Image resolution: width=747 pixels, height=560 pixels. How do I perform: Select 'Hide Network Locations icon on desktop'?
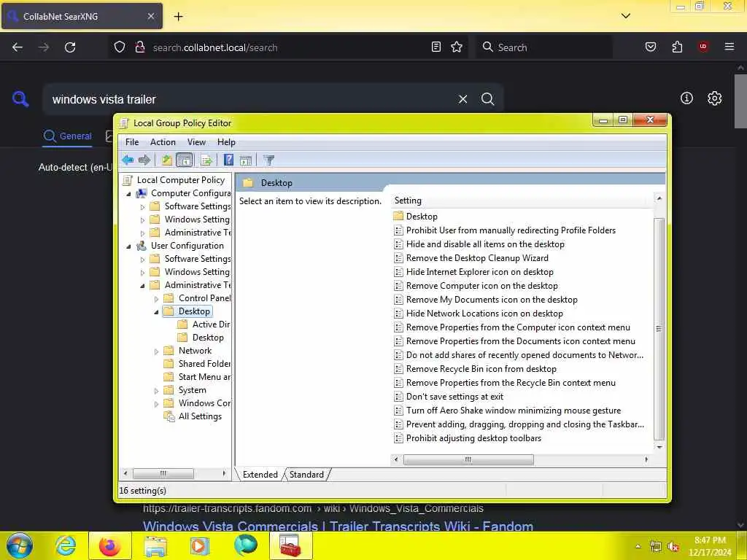coord(479,313)
